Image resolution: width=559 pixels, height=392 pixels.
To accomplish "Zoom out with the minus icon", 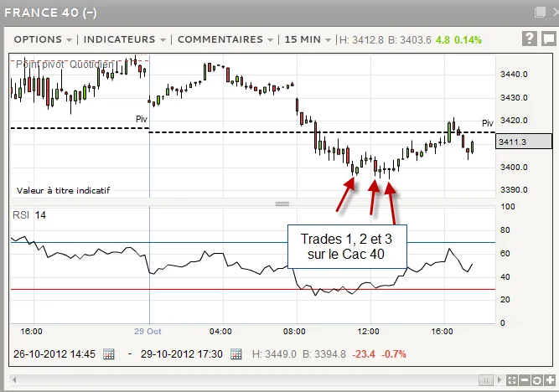I will (x=525, y=380).
